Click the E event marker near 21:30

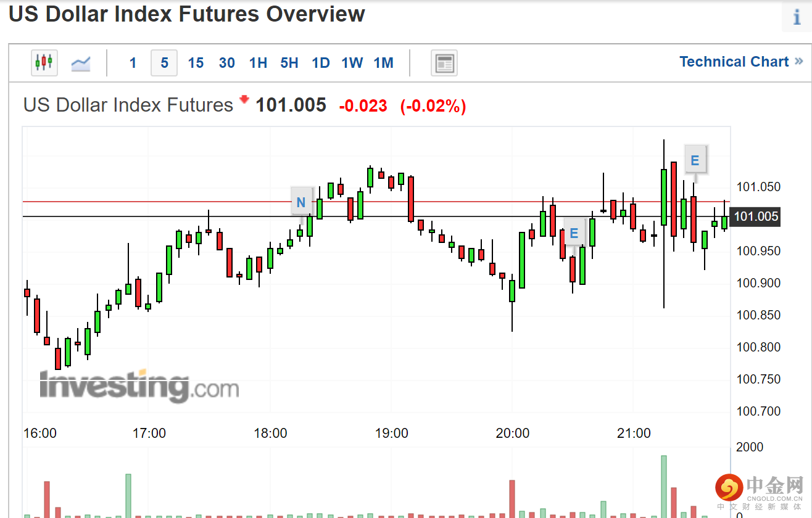pyautogui.click(x=695, y=160)
